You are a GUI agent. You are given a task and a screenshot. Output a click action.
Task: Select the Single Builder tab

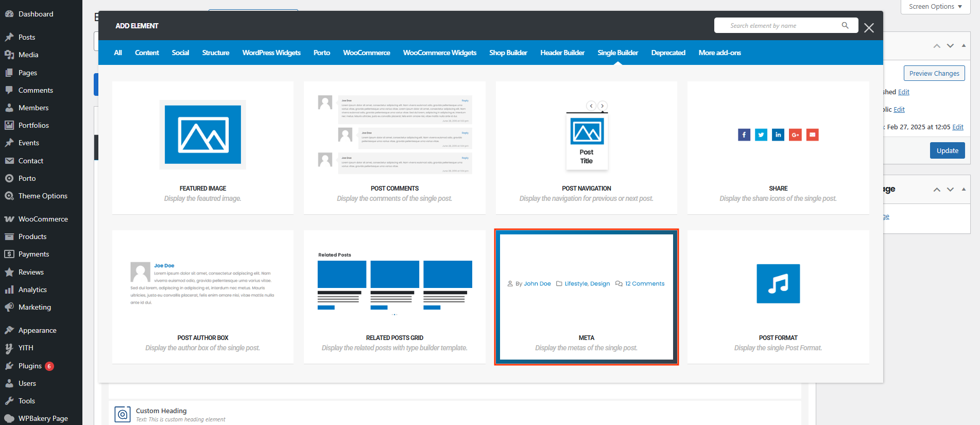point(618,53)
